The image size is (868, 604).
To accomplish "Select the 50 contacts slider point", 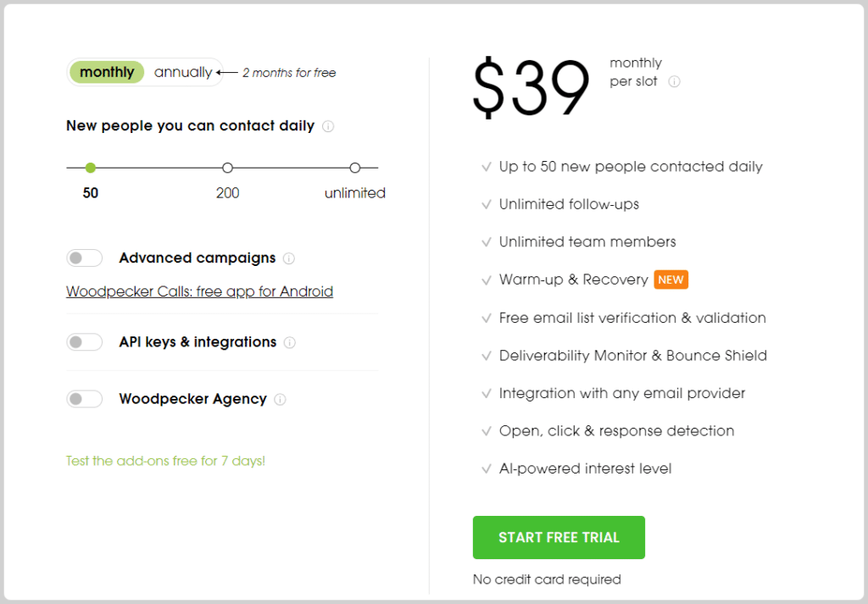I will (x=91, y=168).
